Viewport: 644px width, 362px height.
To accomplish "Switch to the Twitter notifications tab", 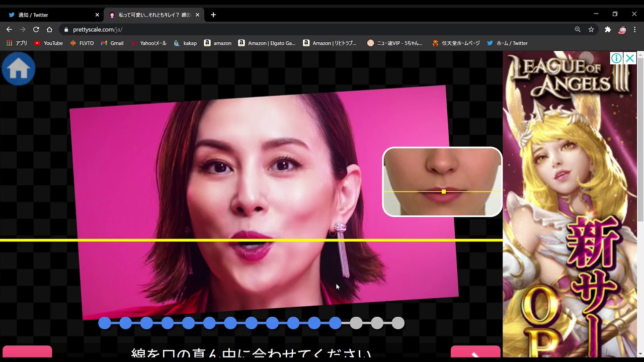I will coord(50,15).
